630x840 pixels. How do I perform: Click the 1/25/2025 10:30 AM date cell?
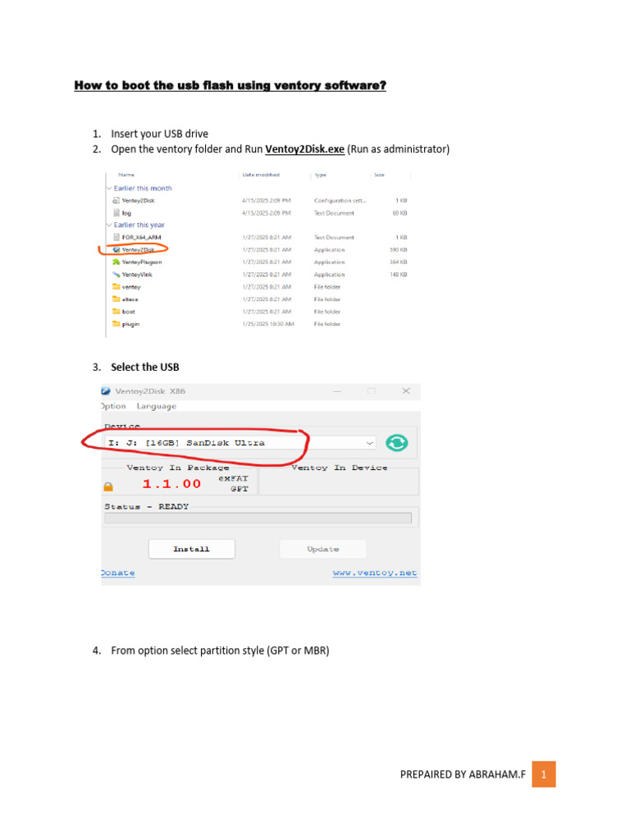268,323
